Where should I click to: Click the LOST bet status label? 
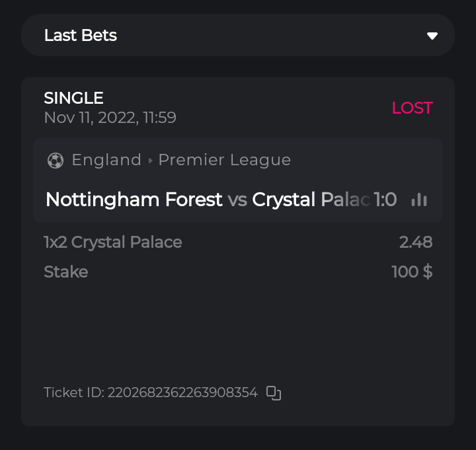point(412,108)
